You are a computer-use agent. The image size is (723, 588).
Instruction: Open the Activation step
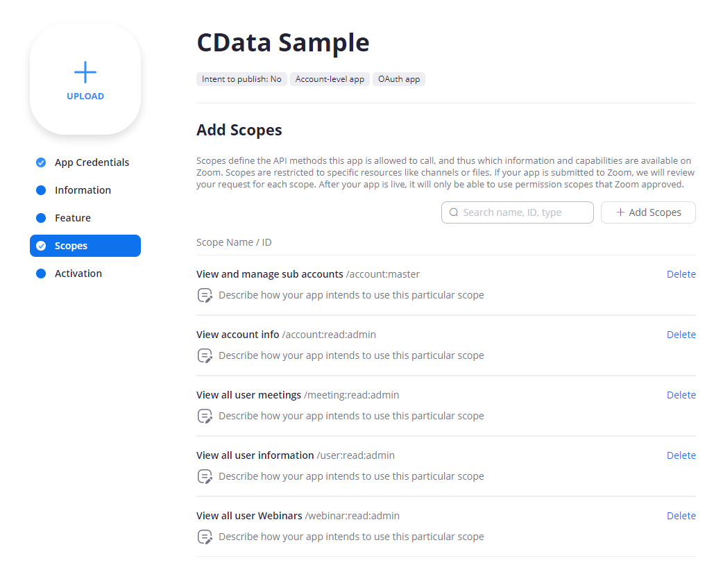tap(78, 274)
